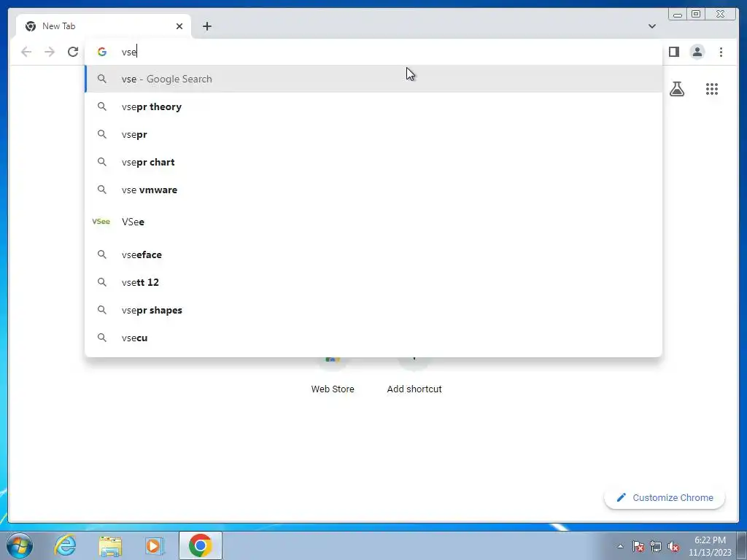Open the clock showing 6:22 PM

(x=710, y=546)
